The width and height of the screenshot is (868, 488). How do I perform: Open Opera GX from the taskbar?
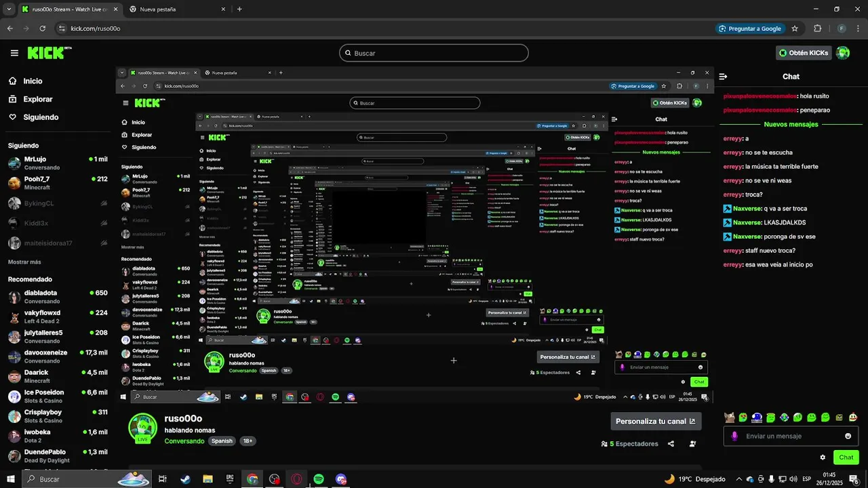point(296,479)
